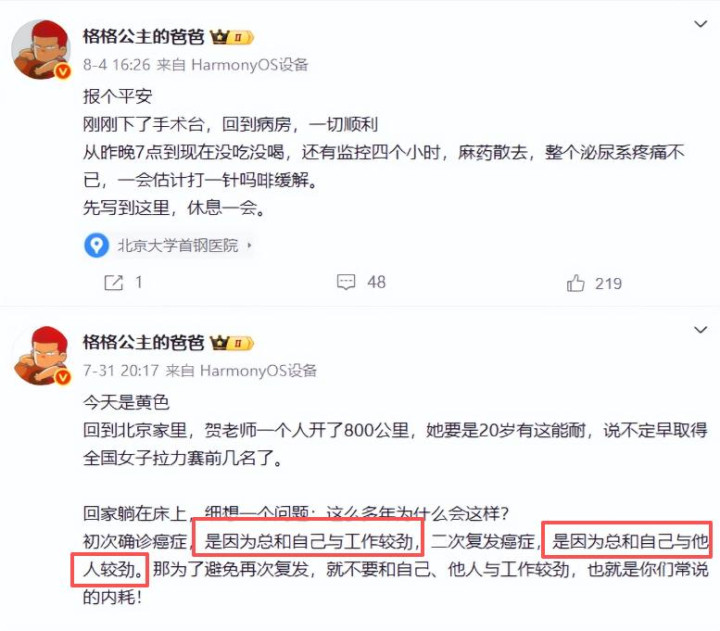Open 格格公主的爸爸 profile from second post
The height and width of the screenshot is (631, 720).
(x=143, y=343)
